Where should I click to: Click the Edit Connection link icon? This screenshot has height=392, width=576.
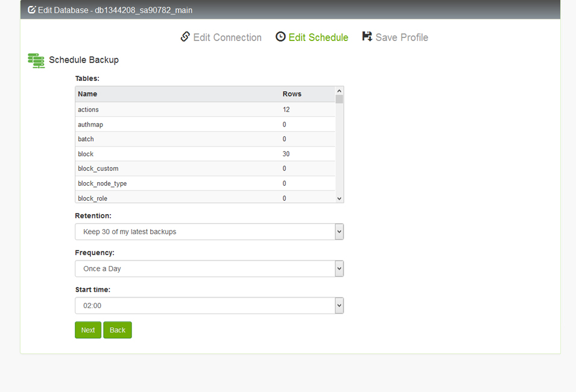point(185,37)
